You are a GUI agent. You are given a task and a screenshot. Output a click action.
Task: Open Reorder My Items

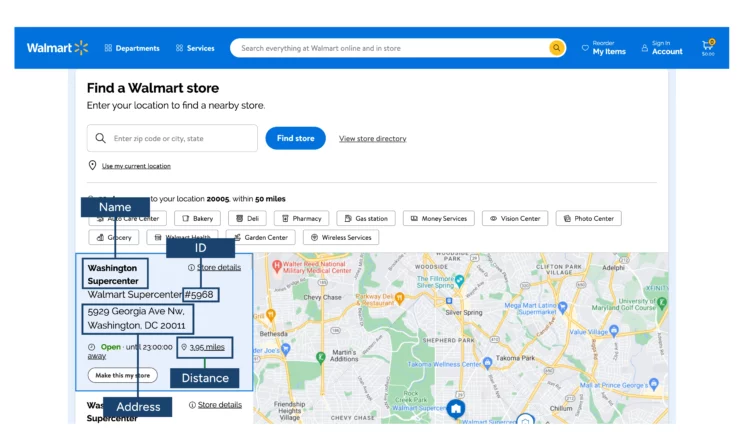click(604, 48)
